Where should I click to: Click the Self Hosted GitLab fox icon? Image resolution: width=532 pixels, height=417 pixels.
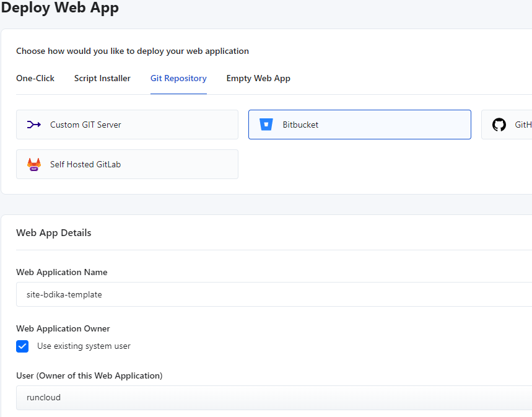tap(34, 164)
